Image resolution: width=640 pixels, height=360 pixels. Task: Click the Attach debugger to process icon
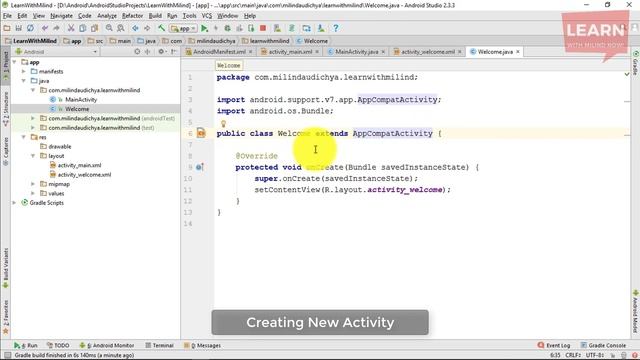point(251,28)
